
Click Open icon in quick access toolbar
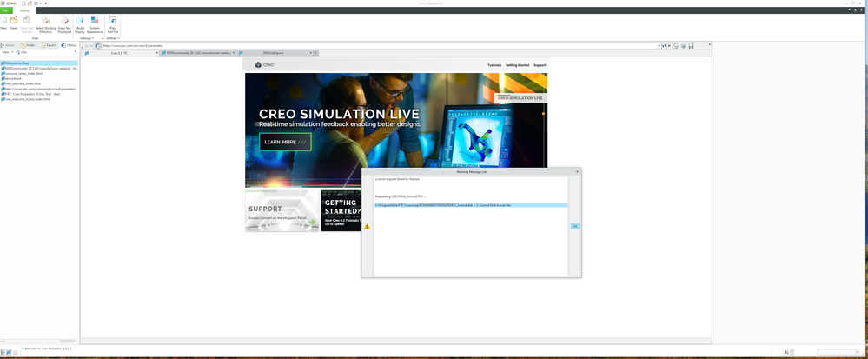point(30,3)
